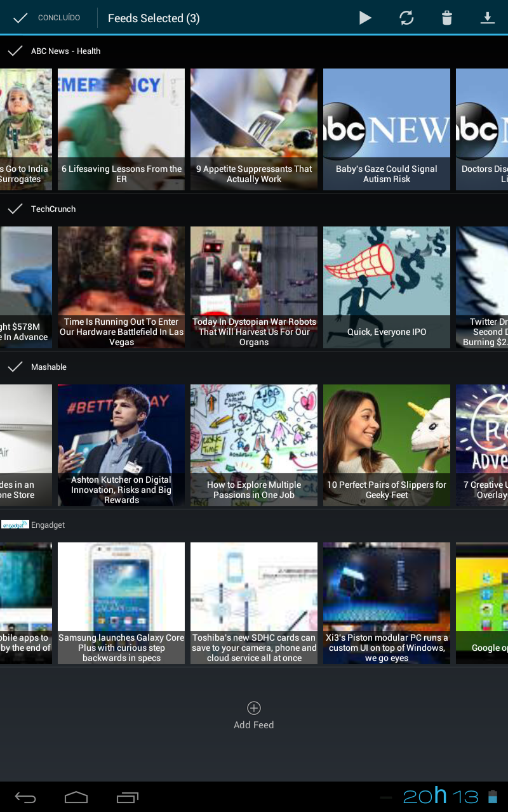
Task: Open 7 Creative article in Mashable row
Action: click(482, 445)
